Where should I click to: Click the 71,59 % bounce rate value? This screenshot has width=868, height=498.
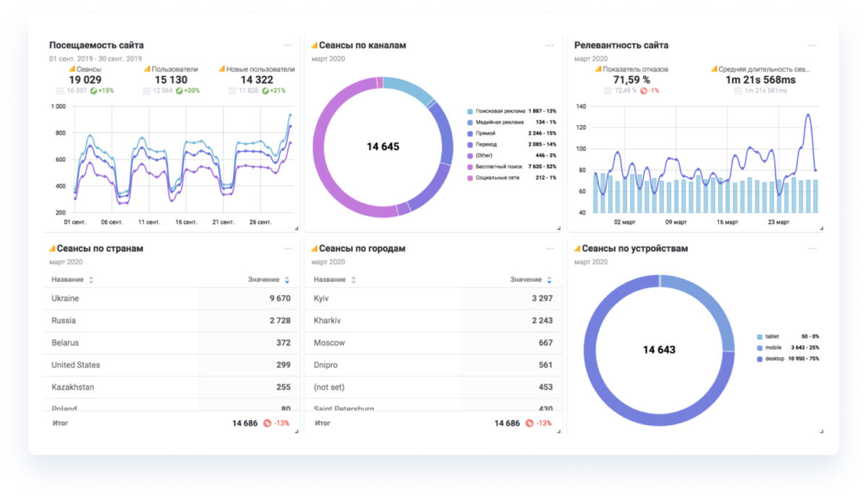tap(631, 80)
